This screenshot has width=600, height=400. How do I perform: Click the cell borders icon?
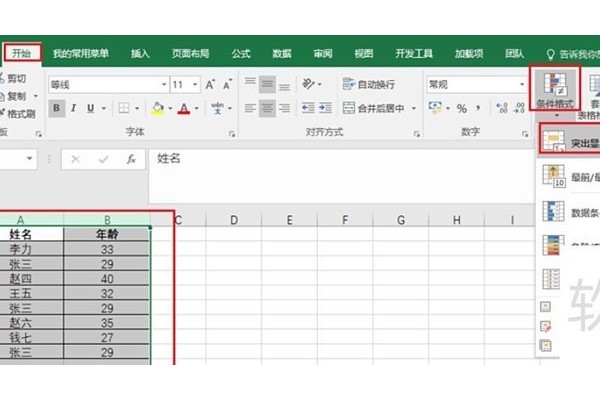coord(124,108)
